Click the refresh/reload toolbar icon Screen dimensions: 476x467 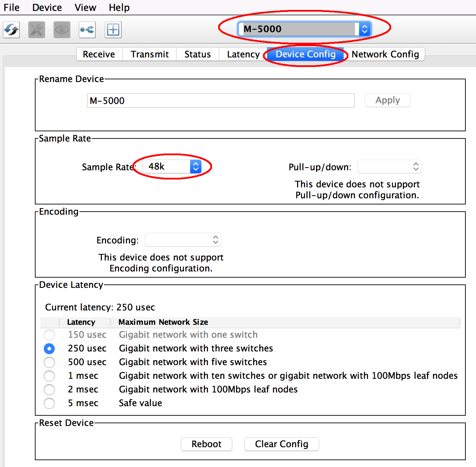[11, 30]
